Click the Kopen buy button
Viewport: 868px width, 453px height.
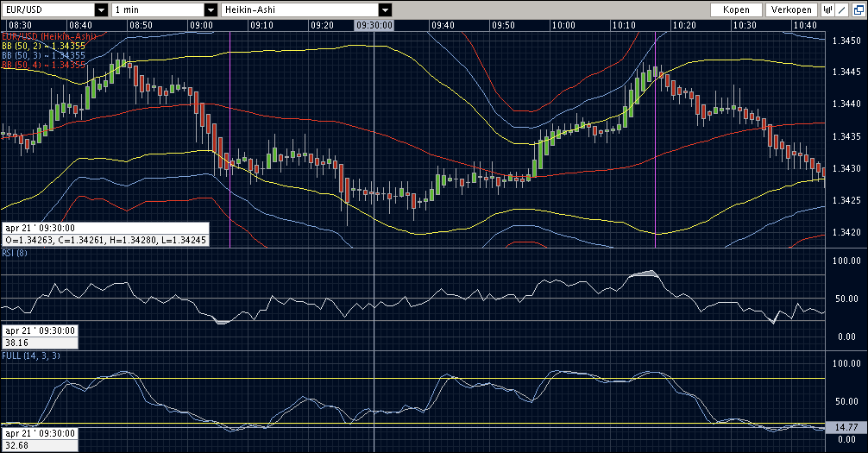[x=736, y=9]
